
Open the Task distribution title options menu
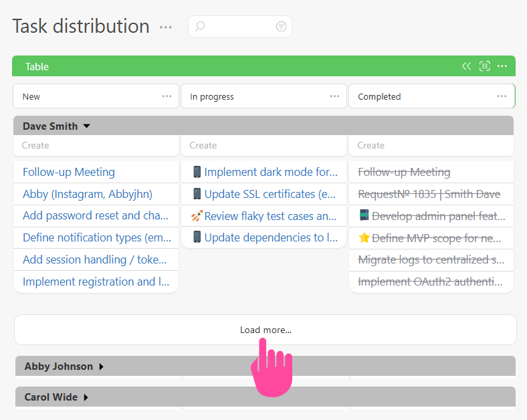tap(166, 27)
